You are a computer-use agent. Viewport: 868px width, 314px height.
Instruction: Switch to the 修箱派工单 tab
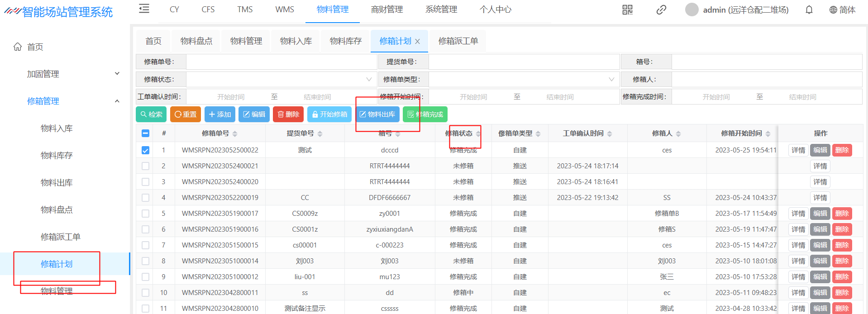458,41
